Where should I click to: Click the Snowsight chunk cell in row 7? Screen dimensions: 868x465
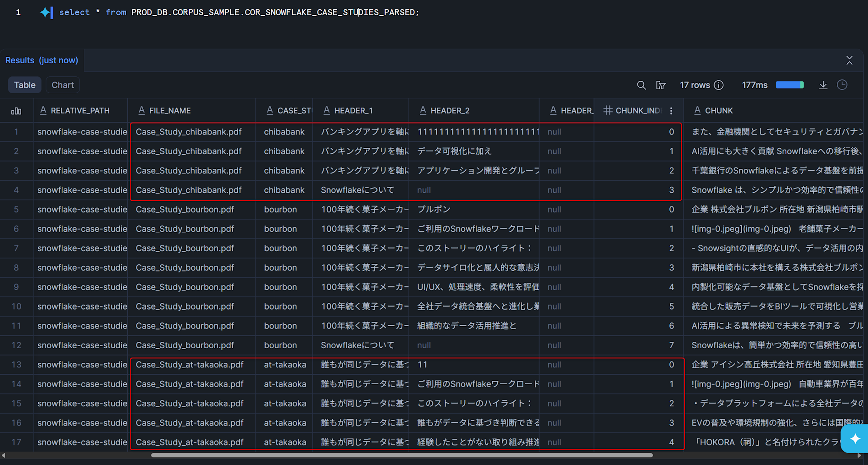(773, 248)
